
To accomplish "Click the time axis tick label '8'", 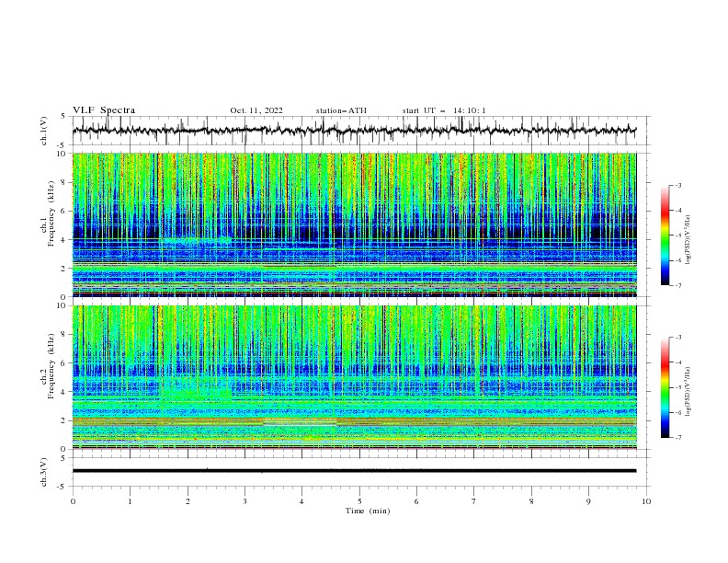I will click(x=531, y=501).
